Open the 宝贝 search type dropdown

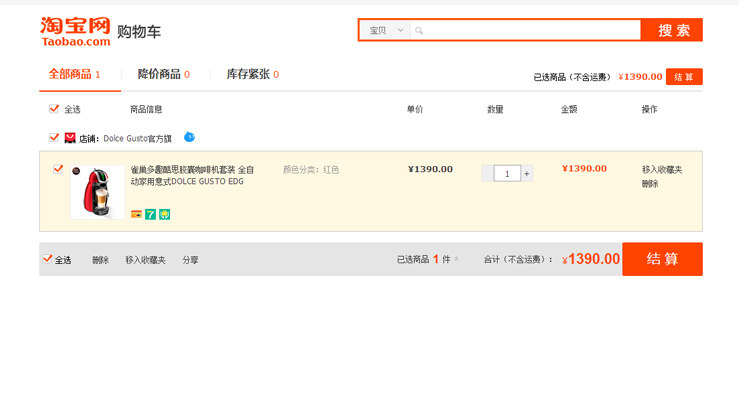click(386, 31)
